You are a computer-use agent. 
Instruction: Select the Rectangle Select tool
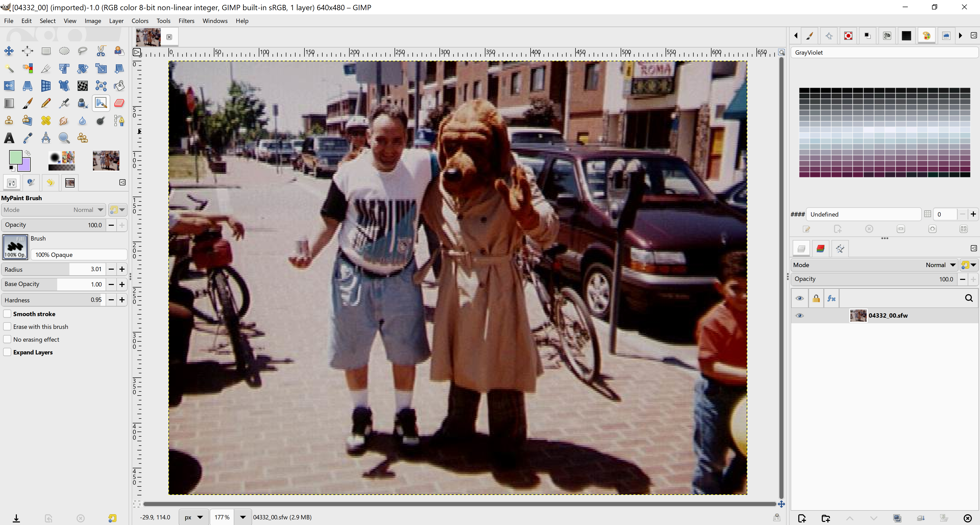coord(46,51)
